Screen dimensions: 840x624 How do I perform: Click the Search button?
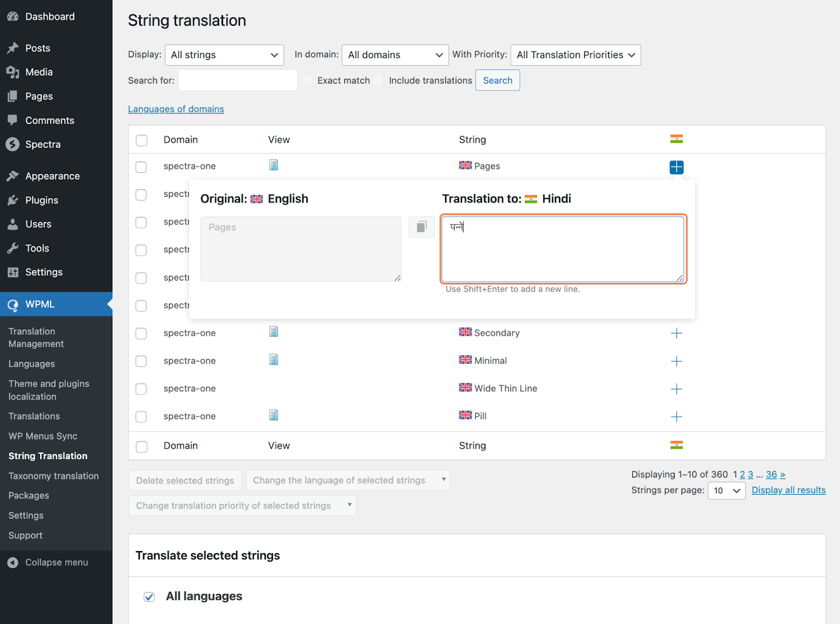(x=497, y=80)
